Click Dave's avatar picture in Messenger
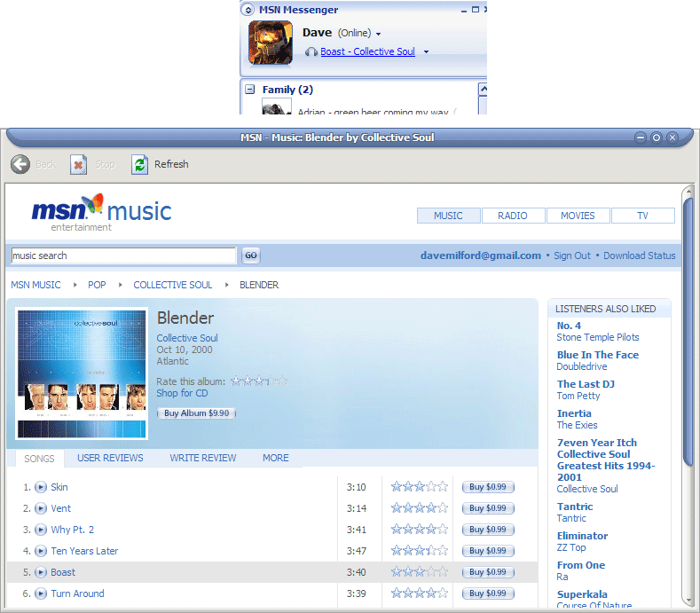The image size is (700, 613). pyautogui.click(x=271, y=43)
